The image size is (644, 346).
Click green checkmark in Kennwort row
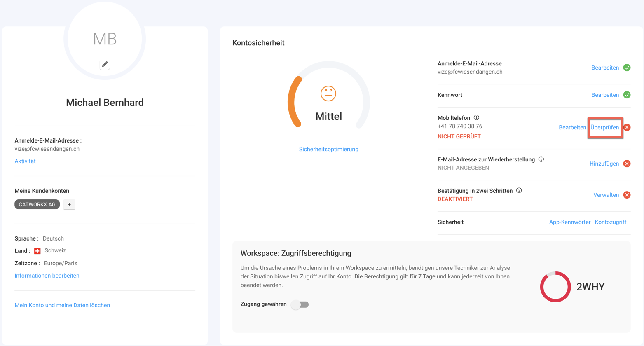tap(627, 95)
